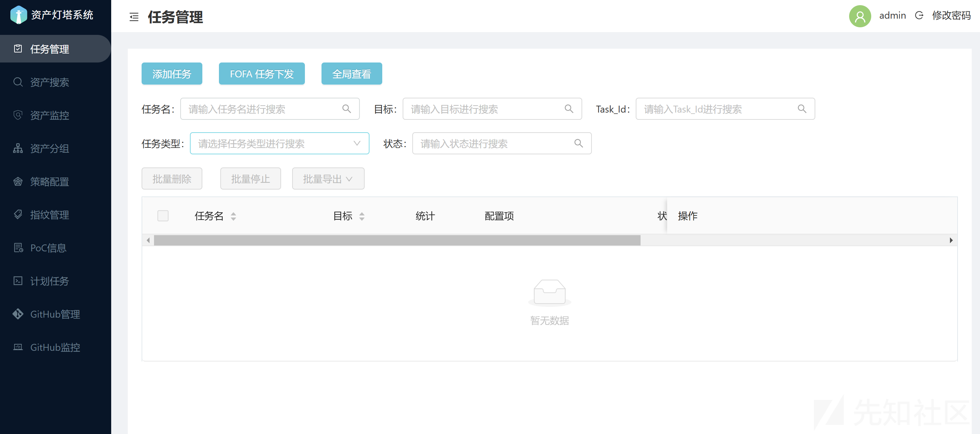Check the select-all checkbox in the table header
Screen dimensions: 980x434
click(x=163, y=216)
